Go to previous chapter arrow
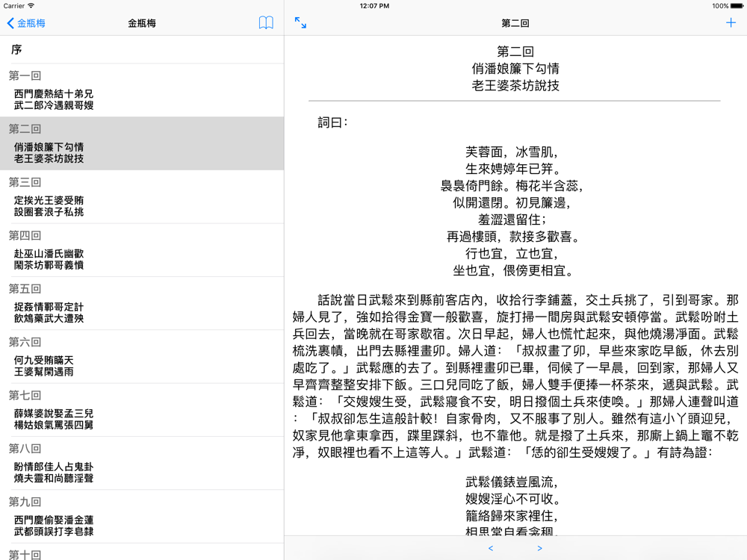Image resolution: width=747 pixels, height=560 pixels. point(491,549)
